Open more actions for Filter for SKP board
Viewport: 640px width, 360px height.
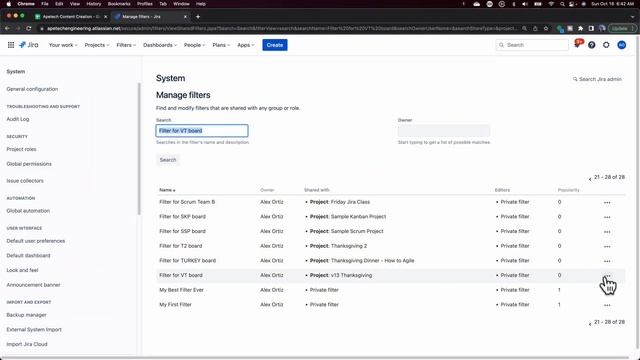pyautogui.click(x=607, y=217)
